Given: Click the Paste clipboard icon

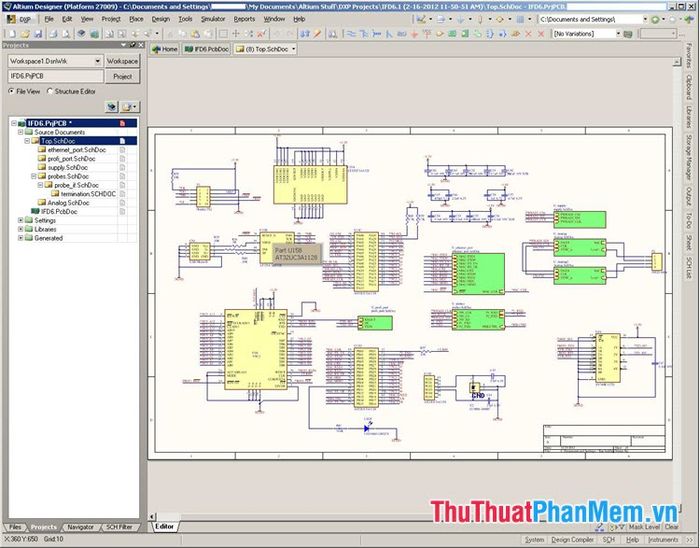Looking at the screenshot, I should (x=196, y=34).
